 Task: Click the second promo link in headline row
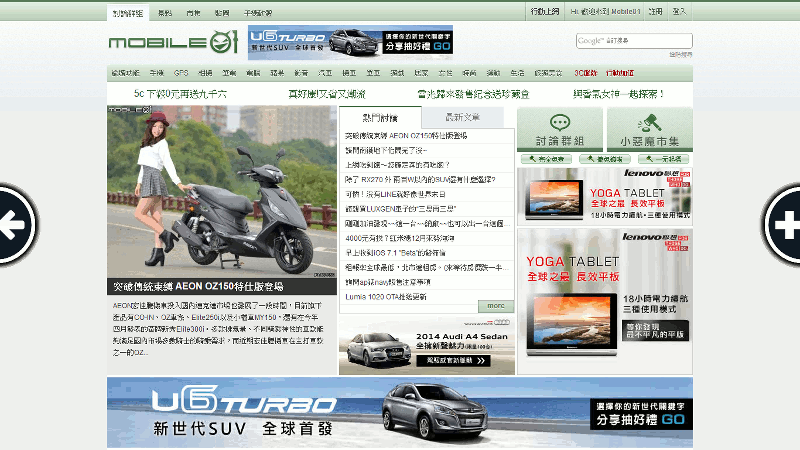pyautogui.click(x=327, y=94)
